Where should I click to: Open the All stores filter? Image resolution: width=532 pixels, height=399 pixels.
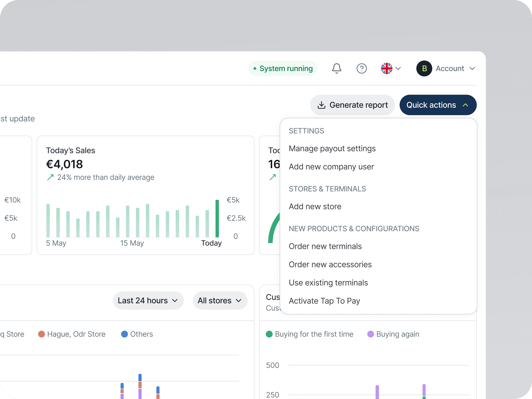pyautogui.click(x=220, y=300)
